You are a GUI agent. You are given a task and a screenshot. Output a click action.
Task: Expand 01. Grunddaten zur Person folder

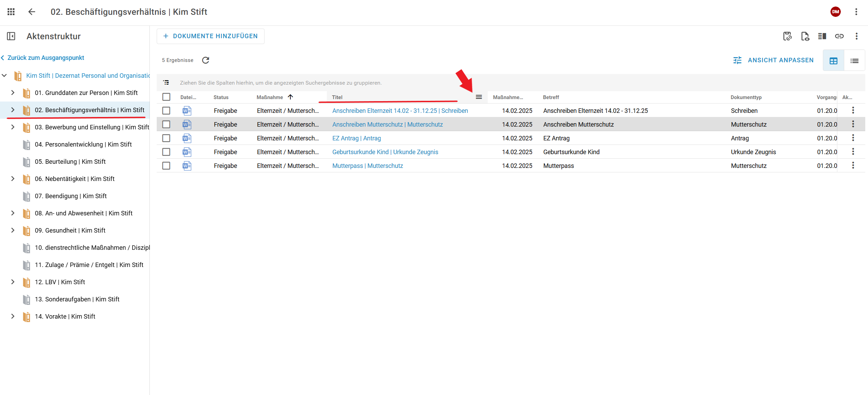[13, 93]
